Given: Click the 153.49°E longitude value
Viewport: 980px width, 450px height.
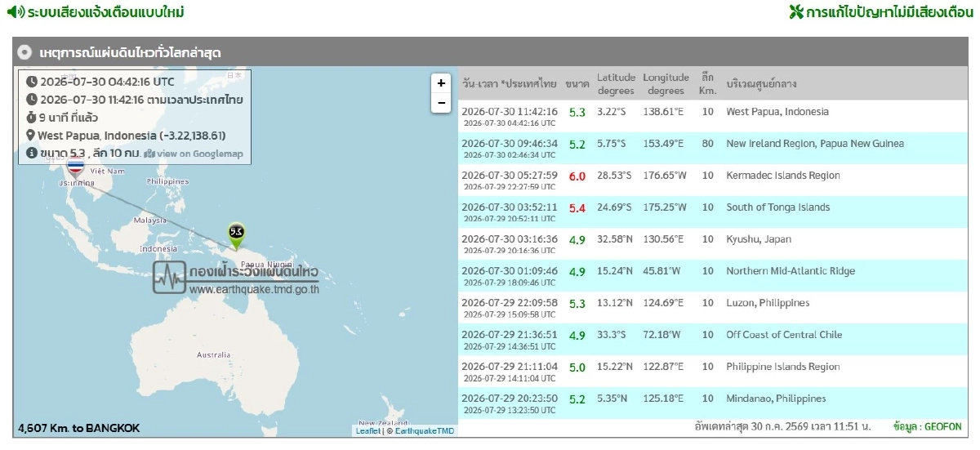Looking at the screenshot, I should pyautogui.click(x=665, y=144).
